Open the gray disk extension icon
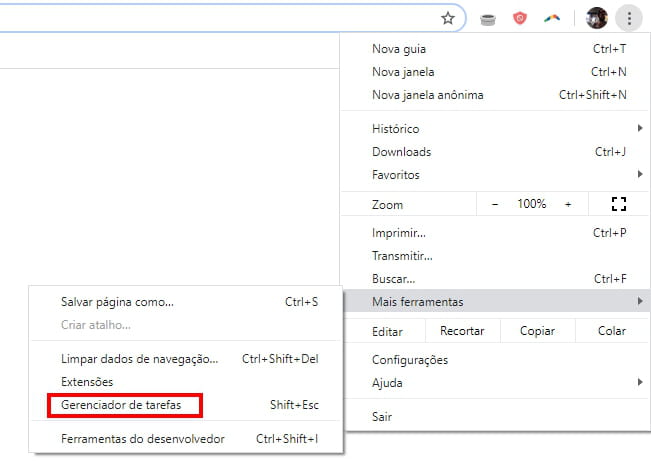Image resolution: width=651 pixels, height=468 pixels. click(x=488, y=19)
